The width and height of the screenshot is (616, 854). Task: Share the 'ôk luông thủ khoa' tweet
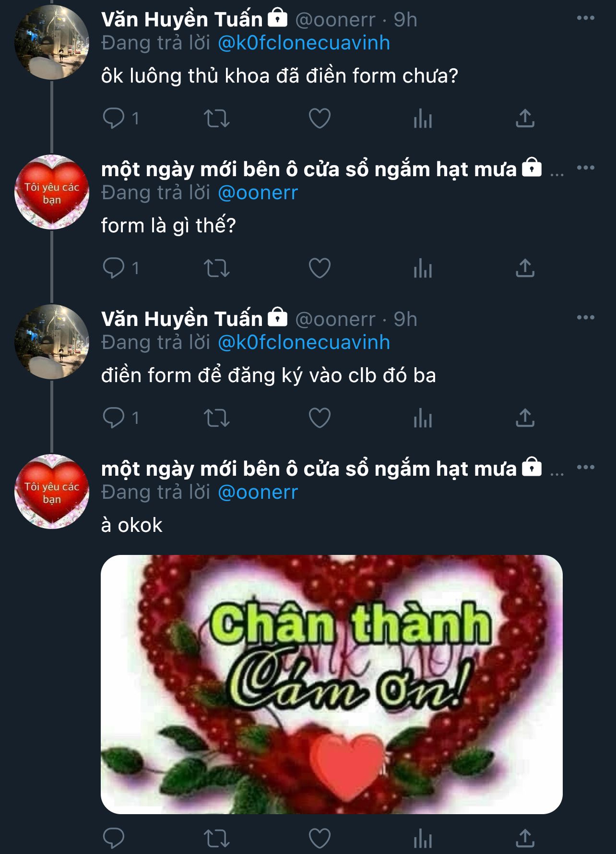point(525,118)
